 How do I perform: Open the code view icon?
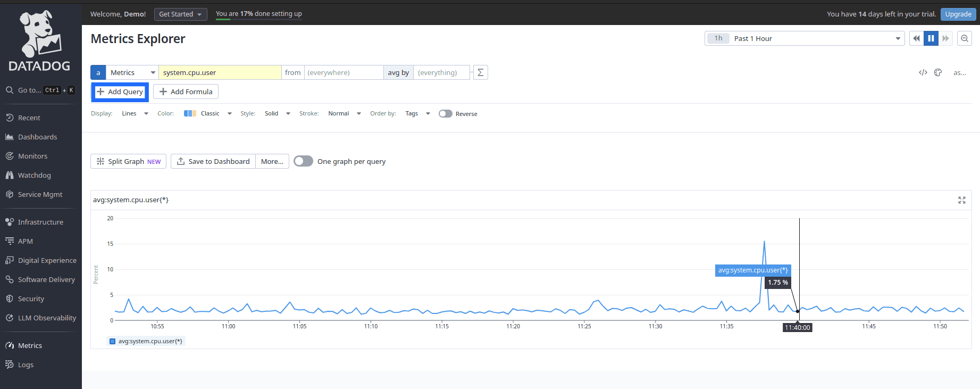point(923,72)
